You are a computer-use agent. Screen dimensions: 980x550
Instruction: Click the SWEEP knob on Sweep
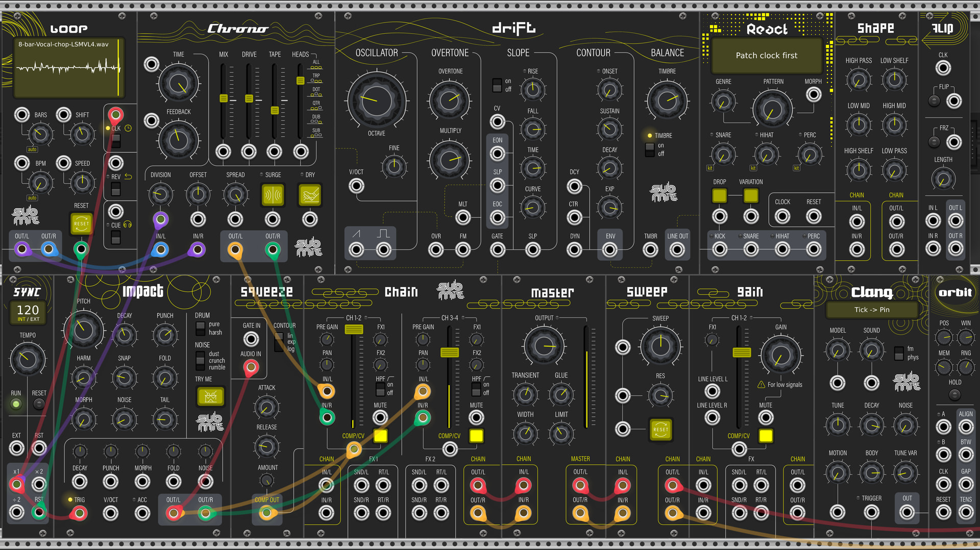660,346
